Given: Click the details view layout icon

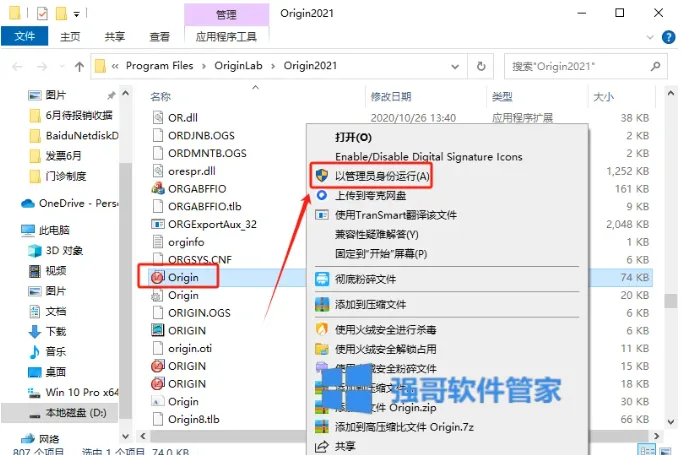Looking at the screenshot, I should pyautogui.click(x=647, y=450).
